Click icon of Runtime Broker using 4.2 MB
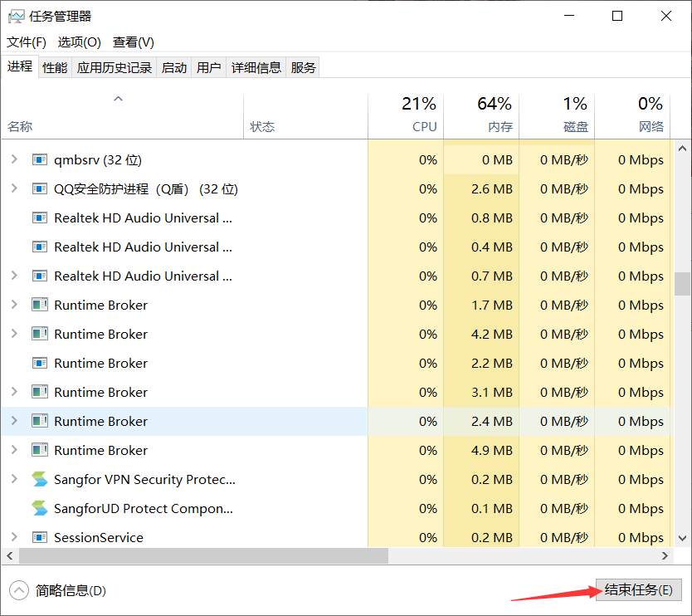Viewport: 692px width, 616px height. point(40,334)
